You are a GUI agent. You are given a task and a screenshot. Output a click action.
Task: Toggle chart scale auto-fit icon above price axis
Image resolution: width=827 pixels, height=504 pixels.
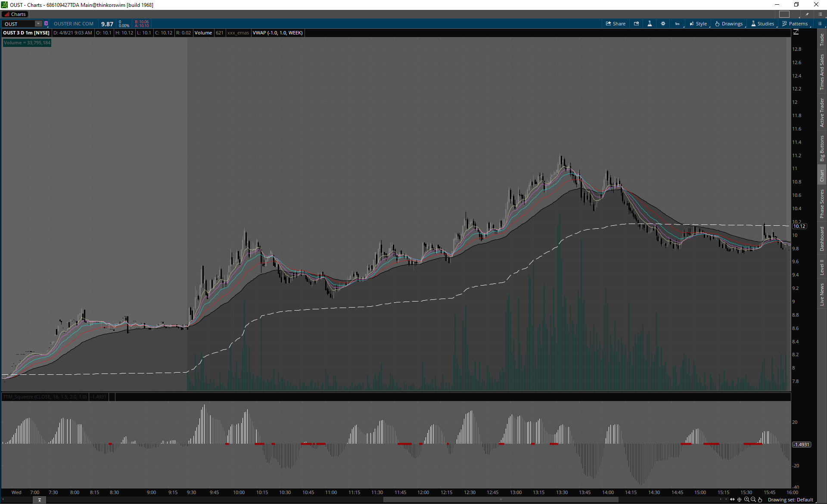point(796,32)
